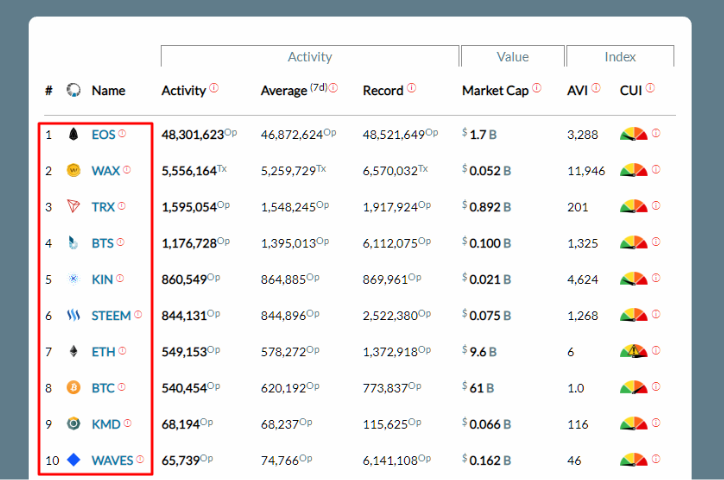Open info icon next to AVI header

(x=596, y=87)
